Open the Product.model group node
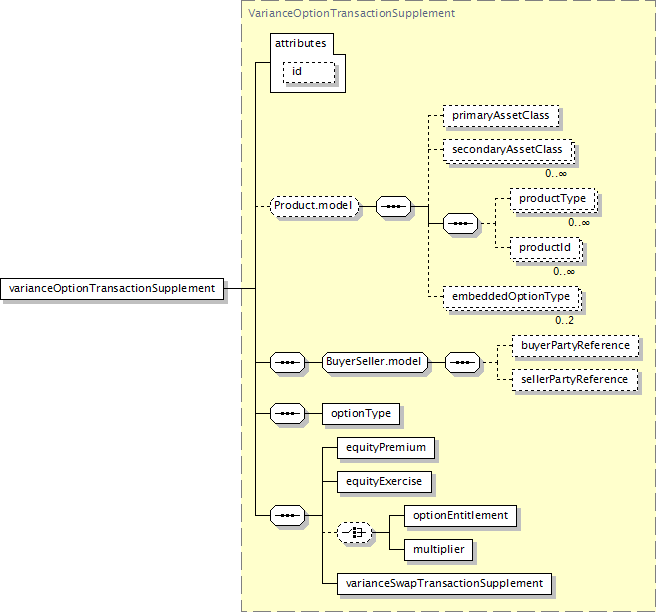 point(315,207)
